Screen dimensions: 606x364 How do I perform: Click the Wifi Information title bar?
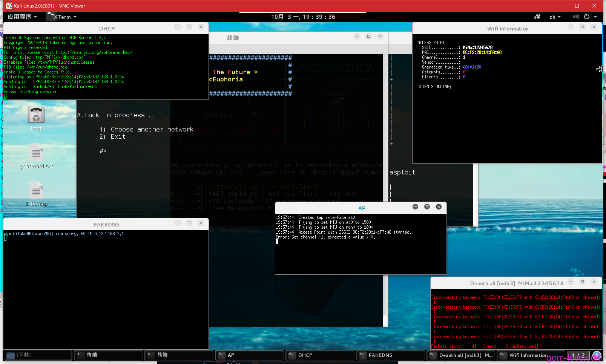pyautogui.click(x=507, y=28)
